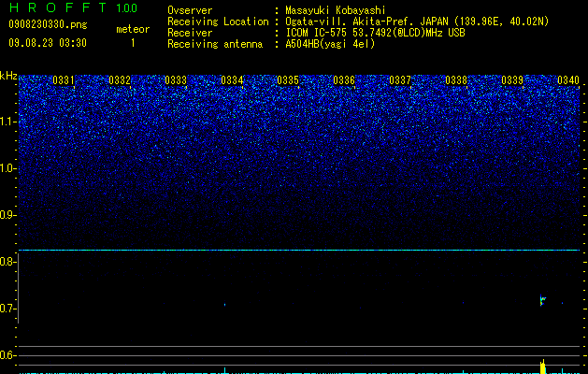Click the 0338 time marker
The width and height of the screenshot is (588, 374).
tap(456, 80)
